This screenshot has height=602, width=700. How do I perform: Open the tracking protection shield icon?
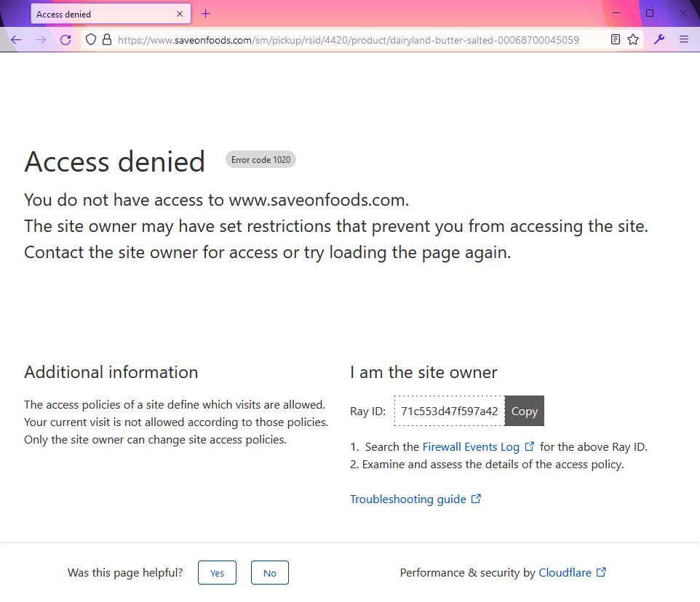91,40
